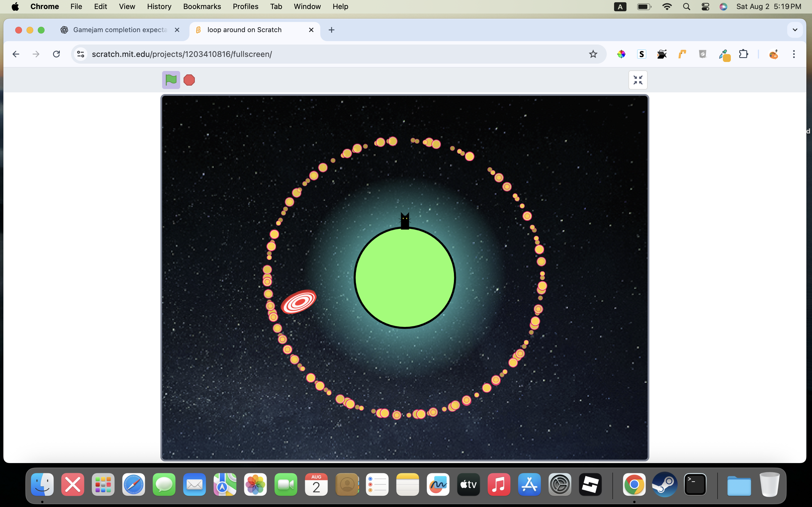Open the Chrome three-dot menu
812x507 pixels.
click(794, 54)
